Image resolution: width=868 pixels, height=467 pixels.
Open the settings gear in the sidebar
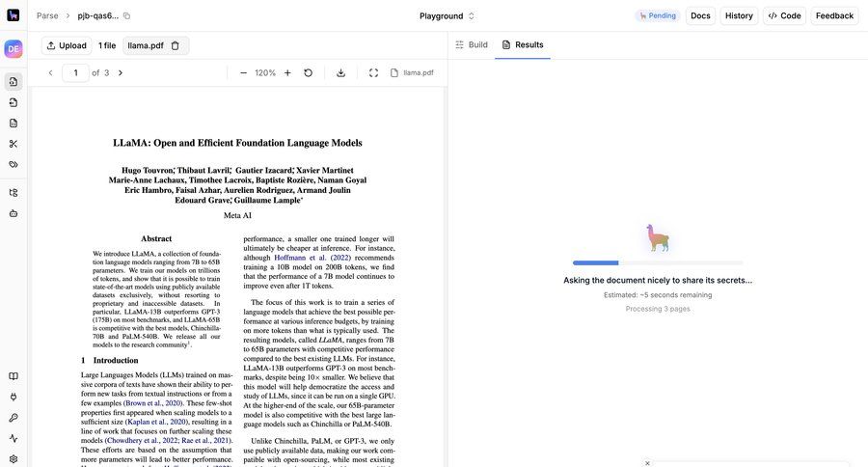(14, 459)
